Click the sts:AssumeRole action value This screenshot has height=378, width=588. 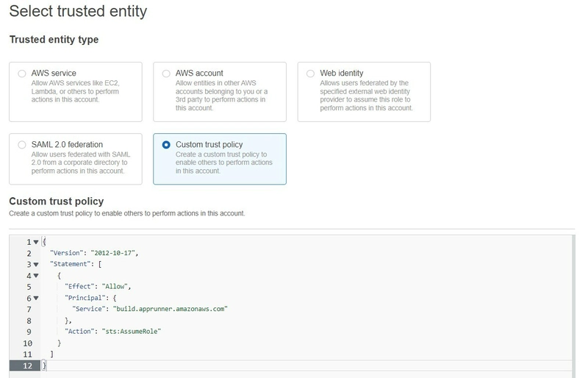coord(132,332)
